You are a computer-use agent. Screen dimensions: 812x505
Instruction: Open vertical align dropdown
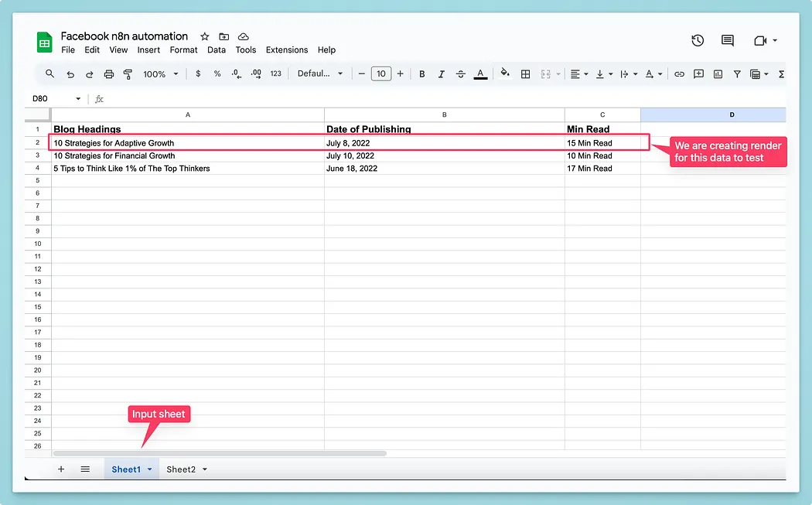[x=603, y=74]
